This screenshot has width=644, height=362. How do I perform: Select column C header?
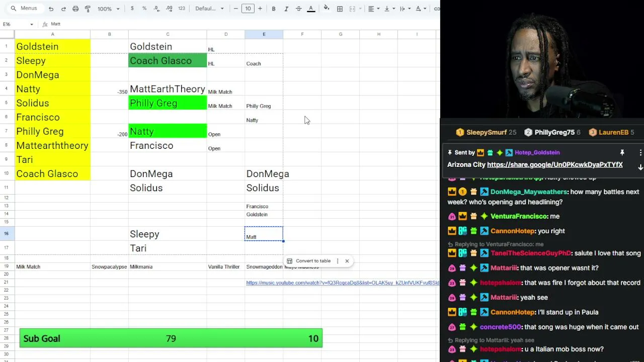168,34
